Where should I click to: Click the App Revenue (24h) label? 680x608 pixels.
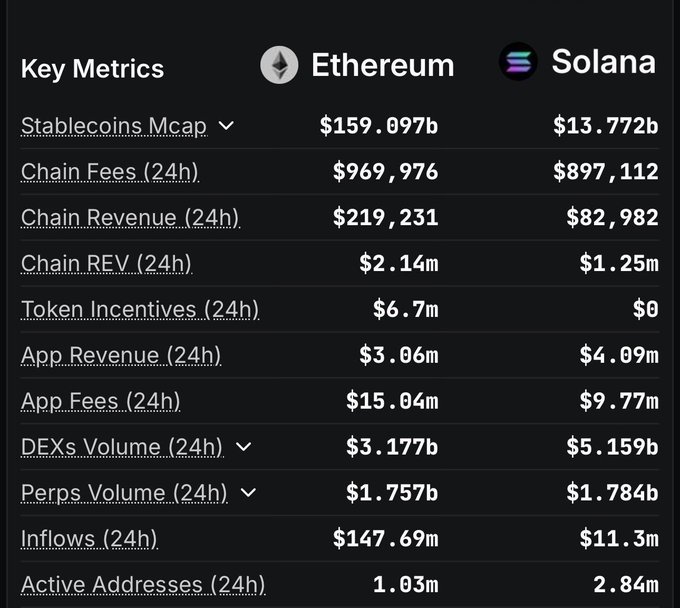click(x=121, y=355)
